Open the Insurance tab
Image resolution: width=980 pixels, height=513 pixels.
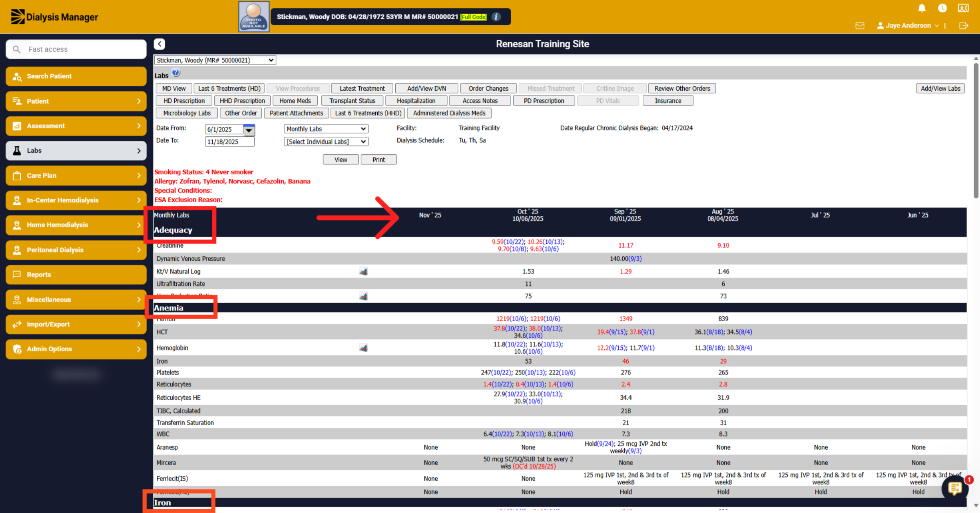668,101
